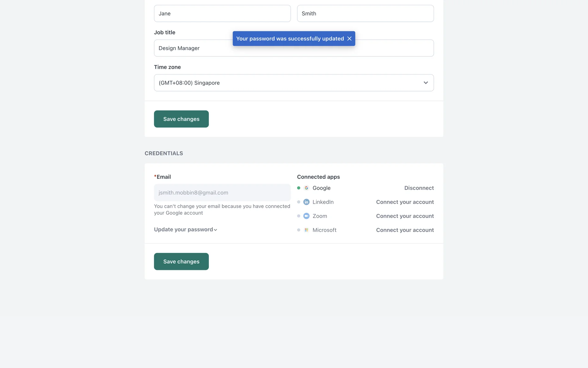The image size is (588, 368).
Task: Connect your Microsoft account
Action: click(x=405, y=230)
